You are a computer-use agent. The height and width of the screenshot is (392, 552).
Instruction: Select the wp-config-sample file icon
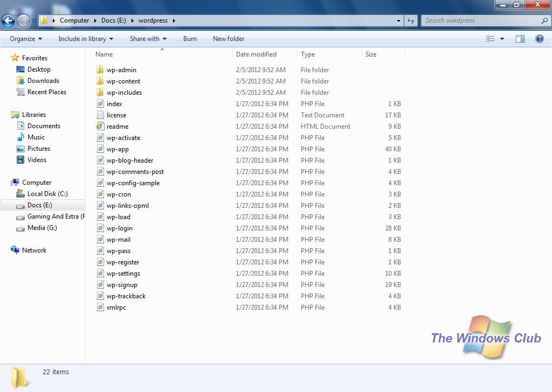[x=100, y=183]
